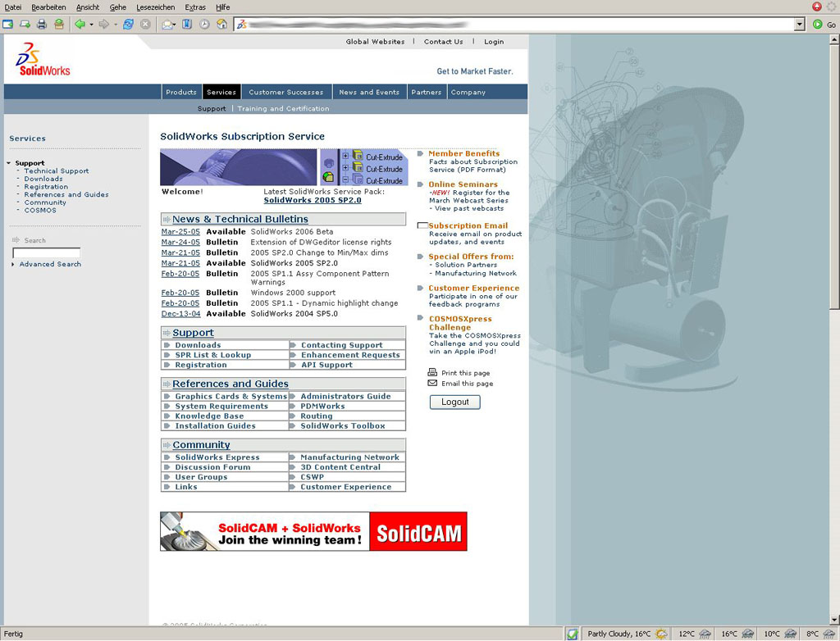Expand first Cut-Extrude node in banner image
Screen dimensions: 840x641
pyautogui.click(x=345, y=157)
